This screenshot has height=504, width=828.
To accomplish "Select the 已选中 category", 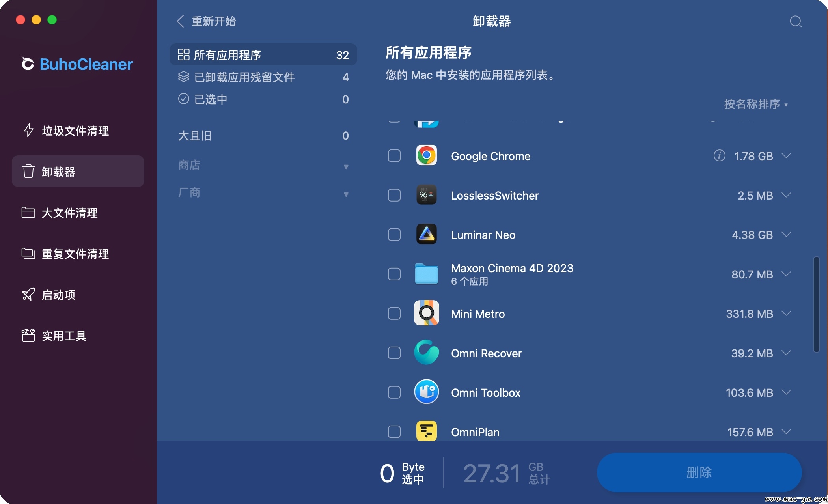I will [263, 99].
